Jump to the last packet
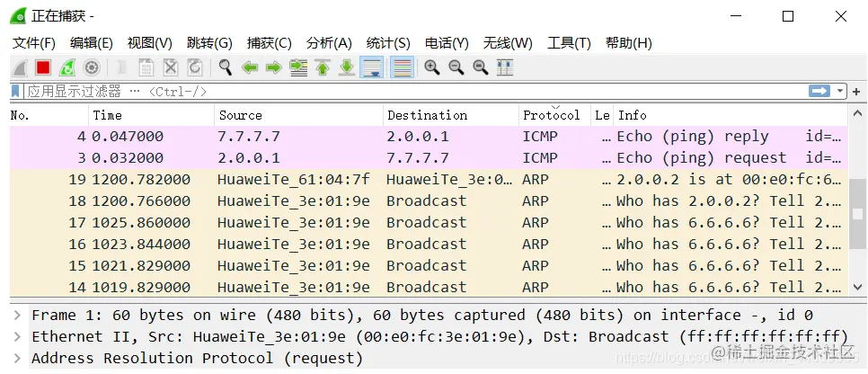This screenshot has width=868, height=374. tap(347, 67)
